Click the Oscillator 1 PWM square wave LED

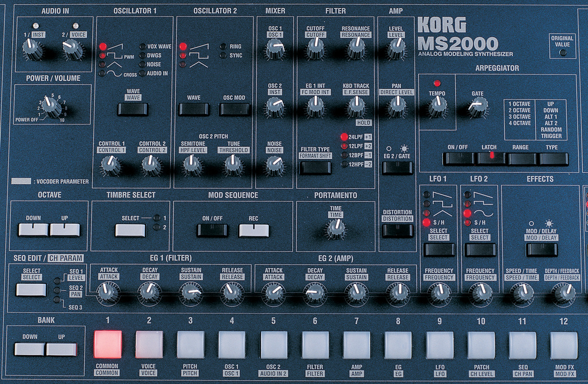point(102,55)
